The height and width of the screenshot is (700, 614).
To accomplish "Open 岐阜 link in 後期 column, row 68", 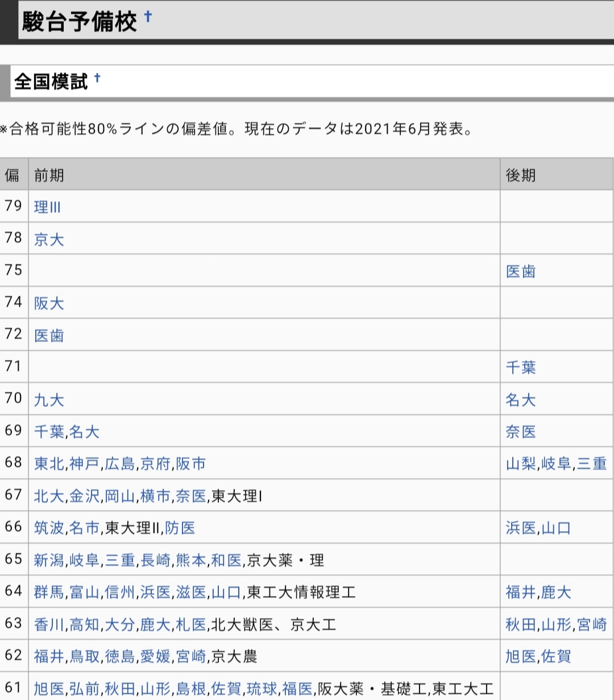I will point(556,463).
